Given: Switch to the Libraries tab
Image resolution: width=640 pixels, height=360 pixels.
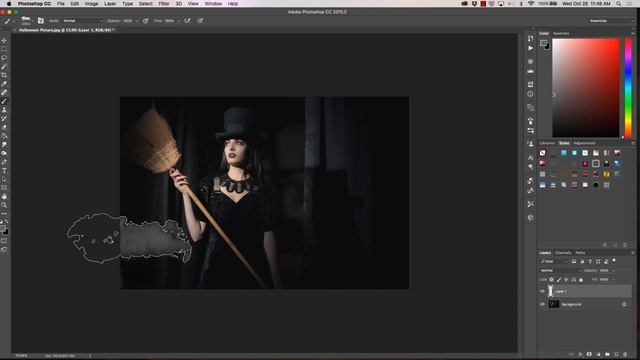Looking at the screenshot, I should tap(547, 143).
